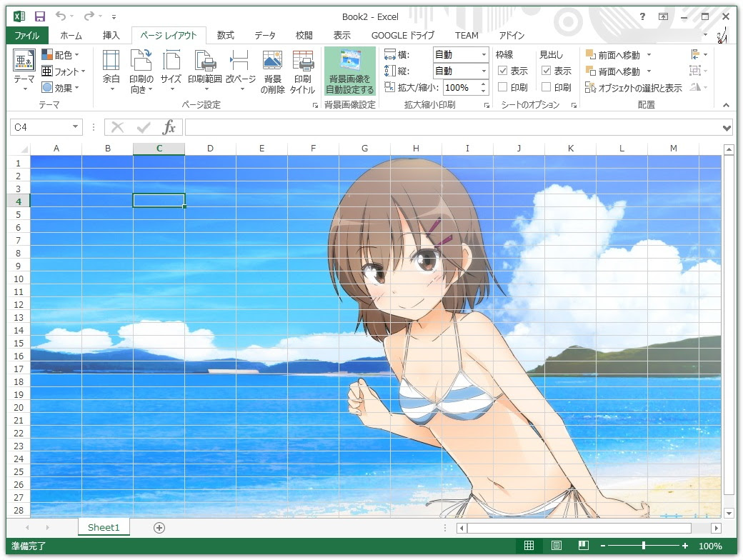Open the 改ページ (Breaks) menu

pyautogui.click(x=240, y=70)
